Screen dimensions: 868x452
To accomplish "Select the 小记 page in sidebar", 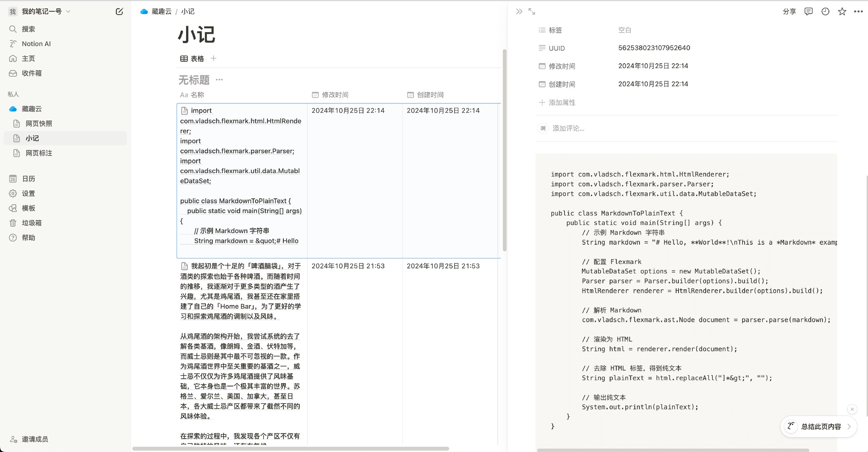I will coord(65,138).
